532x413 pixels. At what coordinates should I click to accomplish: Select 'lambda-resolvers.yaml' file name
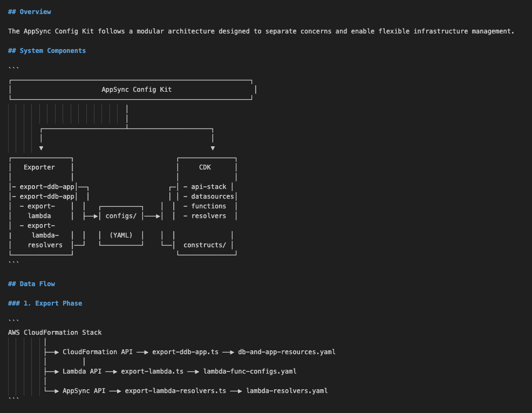pos(287,391)
